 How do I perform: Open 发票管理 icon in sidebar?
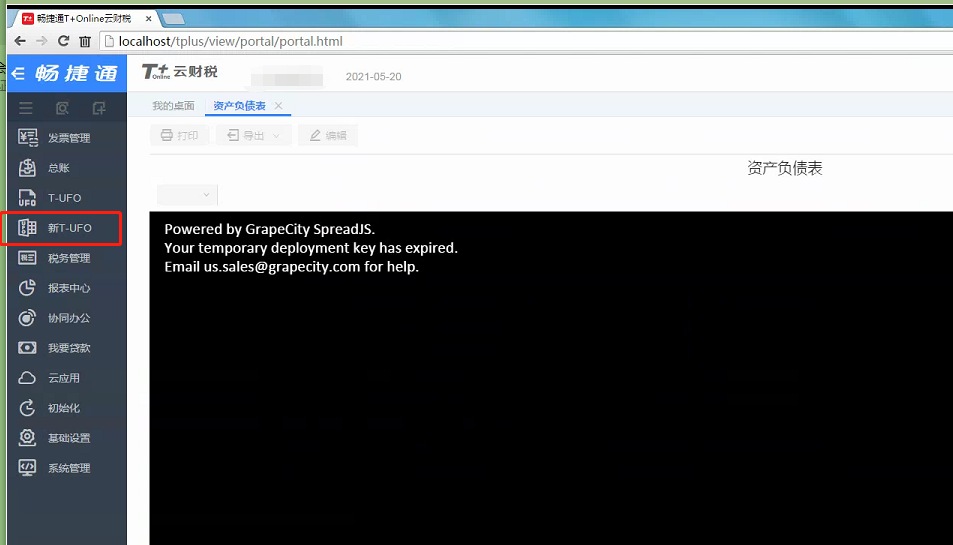pos(27,138)
